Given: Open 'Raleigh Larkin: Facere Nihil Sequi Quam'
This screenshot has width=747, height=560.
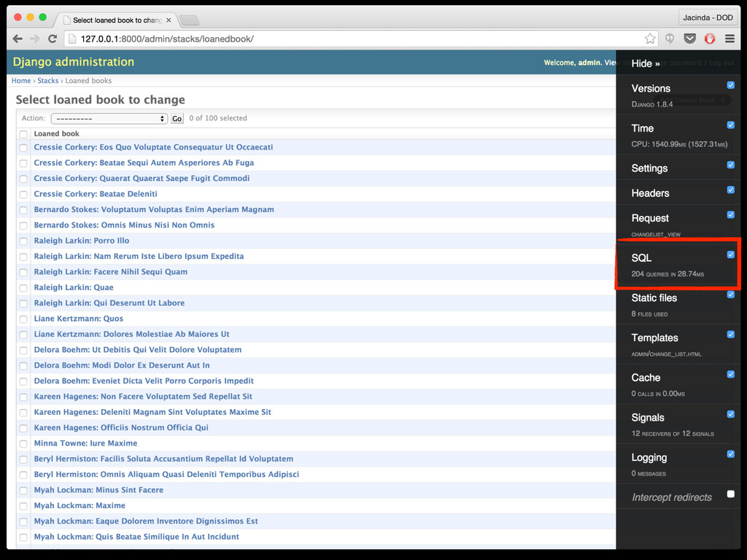Looking at the screenshot, I should point(111,272).
